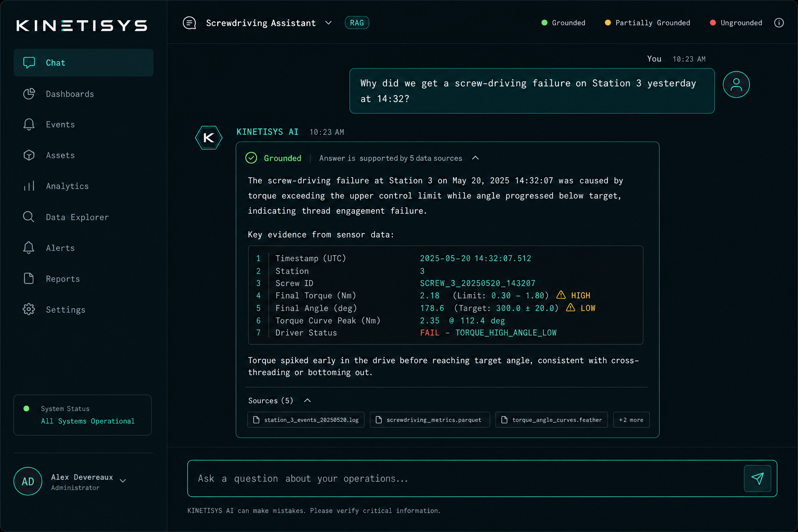
Task: Click 'Answer is supported by 5 data sources'
Action: point(391,158)
